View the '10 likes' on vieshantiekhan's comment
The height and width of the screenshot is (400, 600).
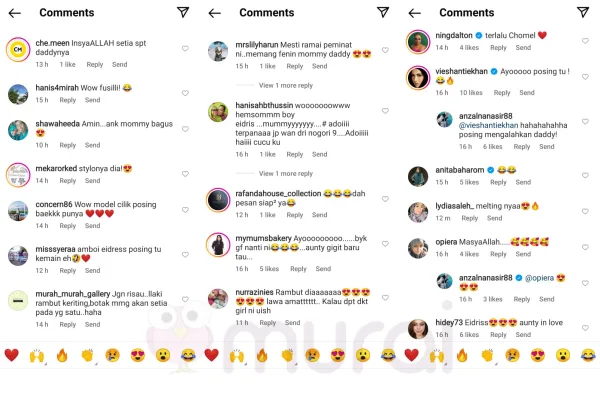[x=471, y=93]
